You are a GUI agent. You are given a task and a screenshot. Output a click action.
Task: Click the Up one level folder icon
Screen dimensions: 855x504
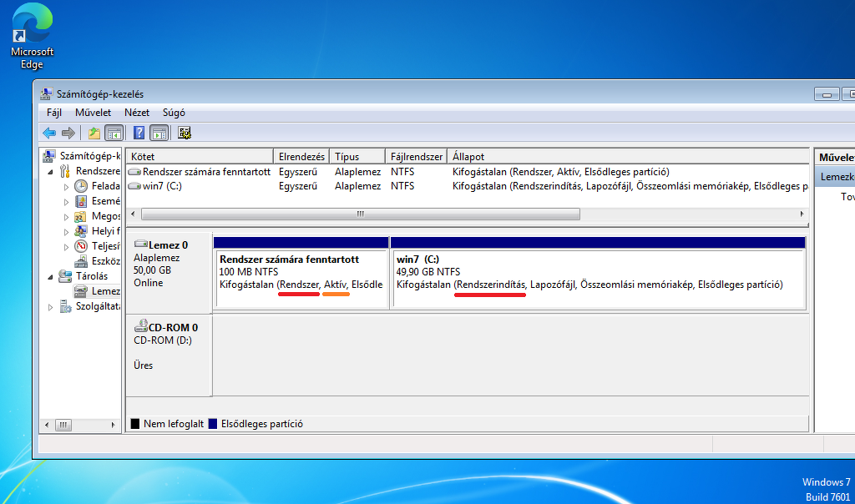(94, 133)
